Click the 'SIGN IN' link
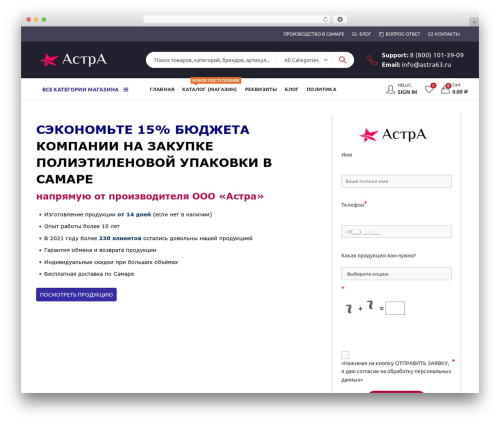Screen dimensions: 500x423 [407, 92]
